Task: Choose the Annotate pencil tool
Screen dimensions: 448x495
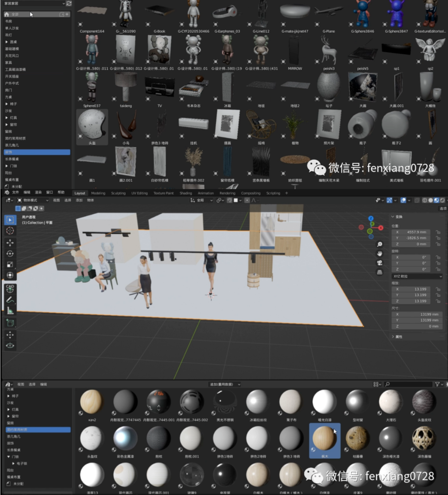Action: coord(10,300)
